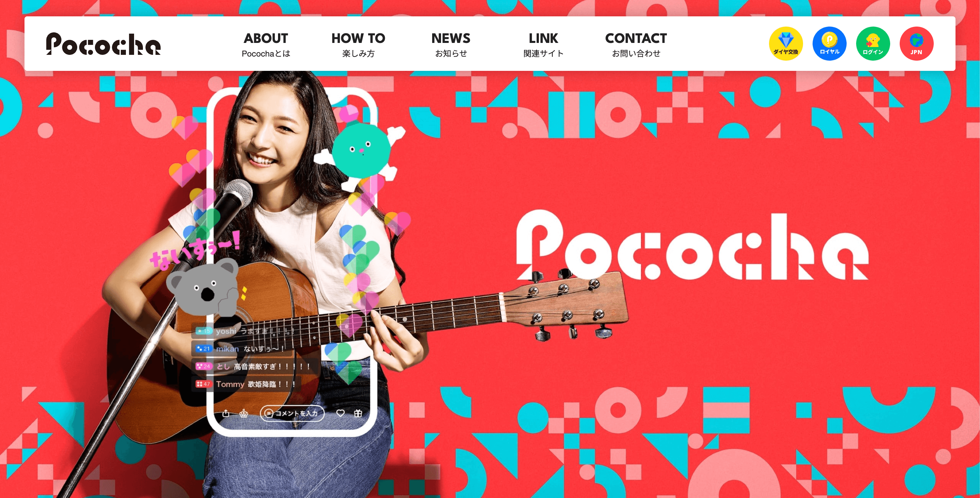Open the NEWS menu item
The image size is (980, 498).
(451, 45)
